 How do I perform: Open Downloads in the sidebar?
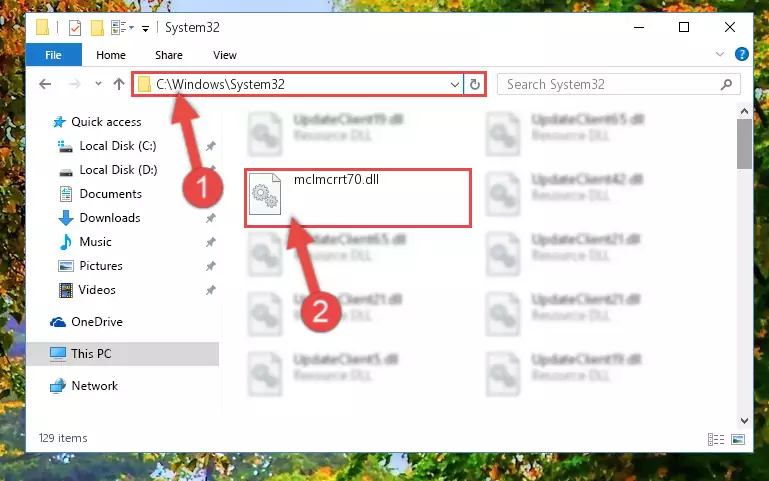coord(110,218)
